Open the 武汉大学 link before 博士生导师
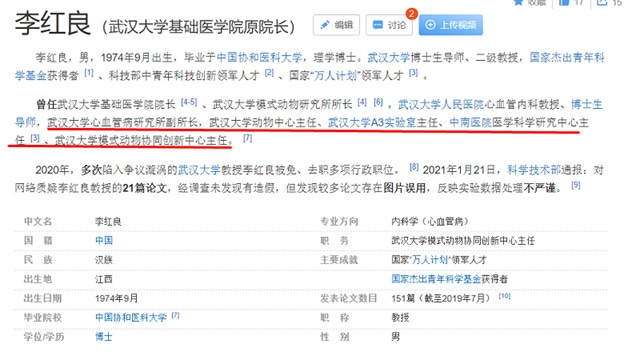Screen dimensions: 624x360 pyautogui.click(x=388, y=58)
